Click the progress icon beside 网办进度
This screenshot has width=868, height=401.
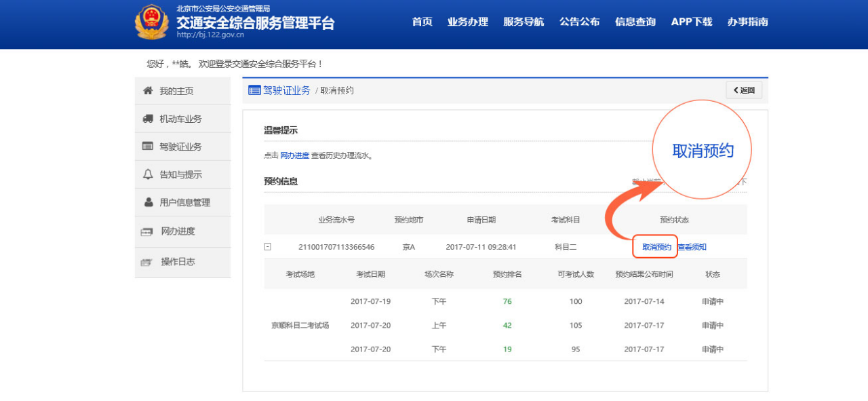coord(147,231)
